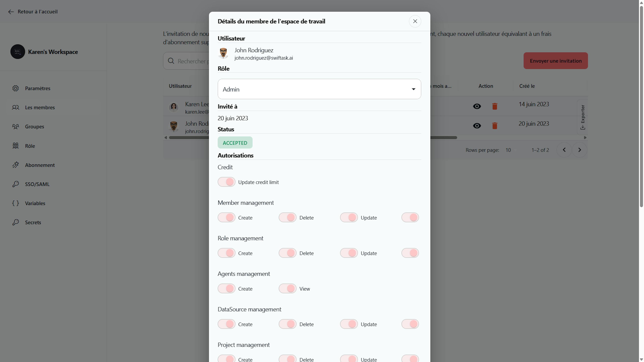Click the back arrow to accueil
Viewport: 644px width, 362px height.
11,12
